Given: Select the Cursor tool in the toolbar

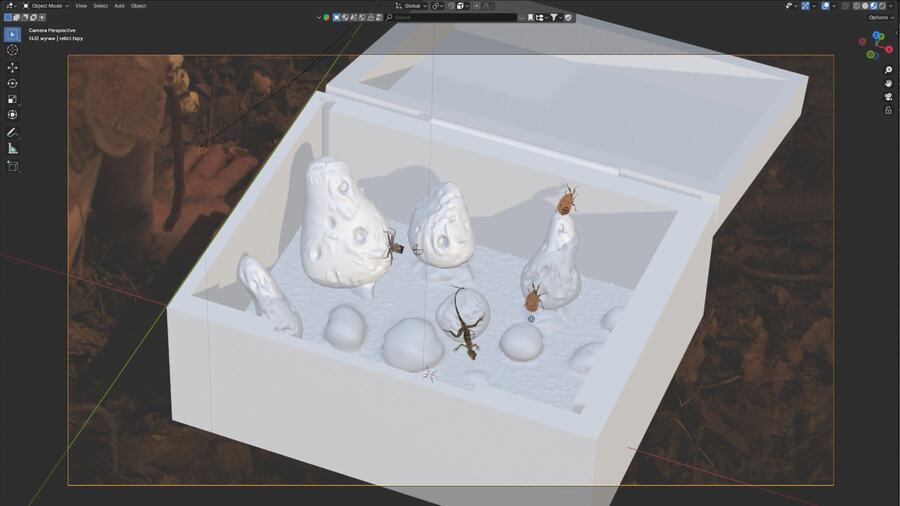Looking at the screenshot, I should point(12,50).
